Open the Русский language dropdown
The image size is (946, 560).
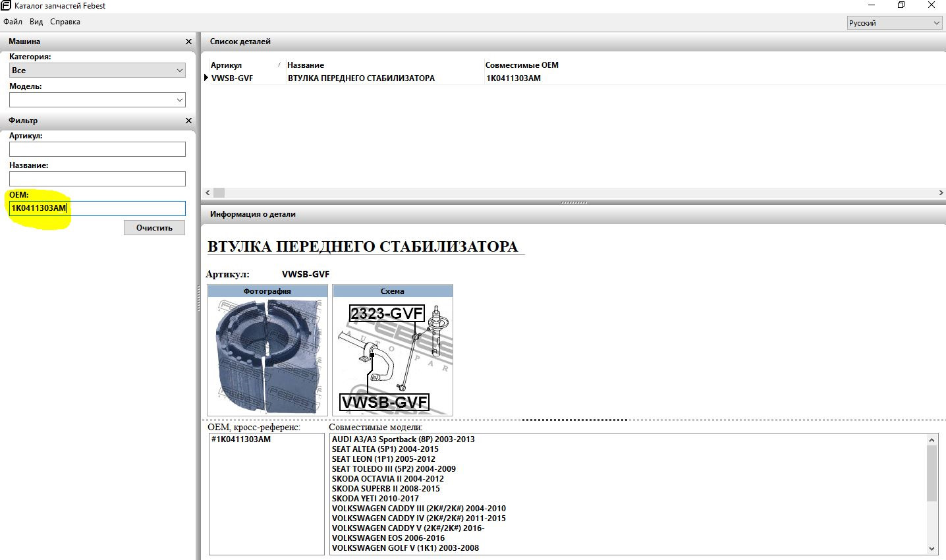[895, 23]
